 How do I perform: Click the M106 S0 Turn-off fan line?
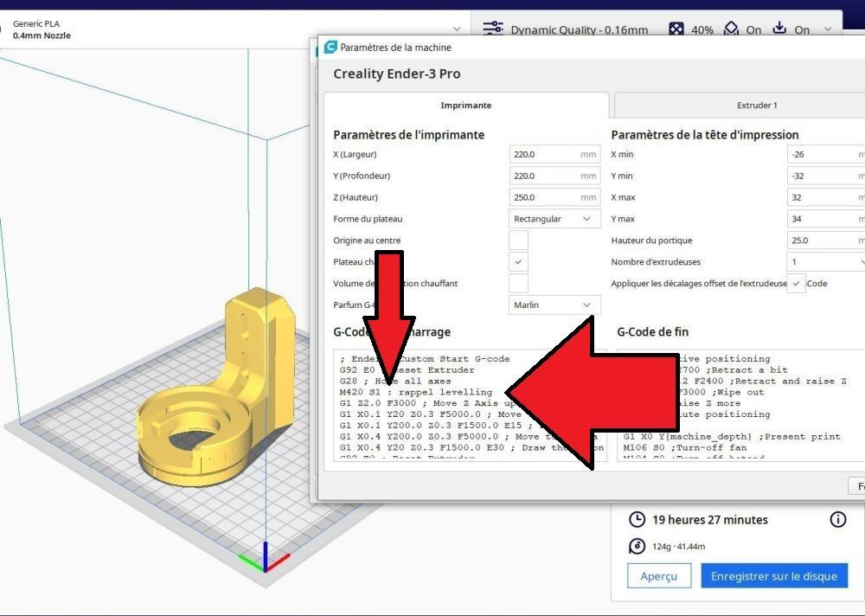pyautogui.click(x=684, y=447)
